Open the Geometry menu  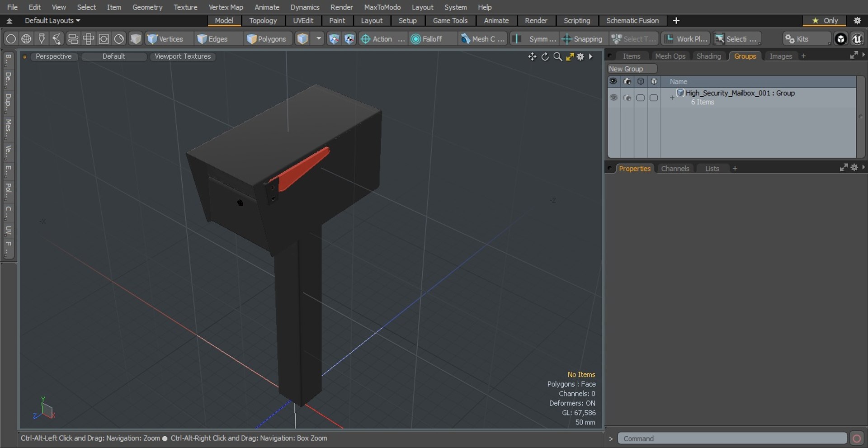pyautogui.click(x=147, y=7)
